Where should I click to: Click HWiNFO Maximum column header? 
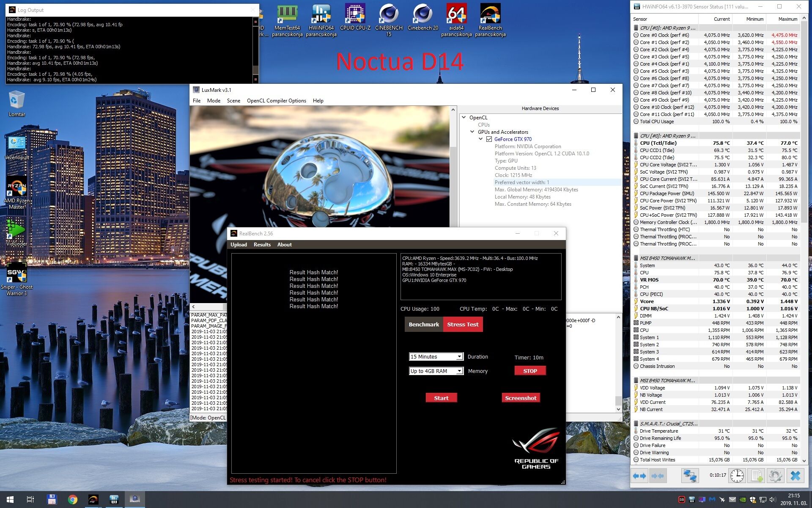pyautogui.click(x=783, y=19)
